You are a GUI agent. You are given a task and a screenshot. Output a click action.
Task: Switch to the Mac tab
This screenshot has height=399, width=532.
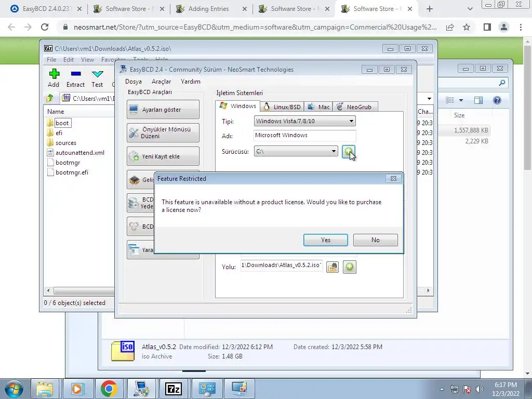pyautogui.click(x=318, y=107)
